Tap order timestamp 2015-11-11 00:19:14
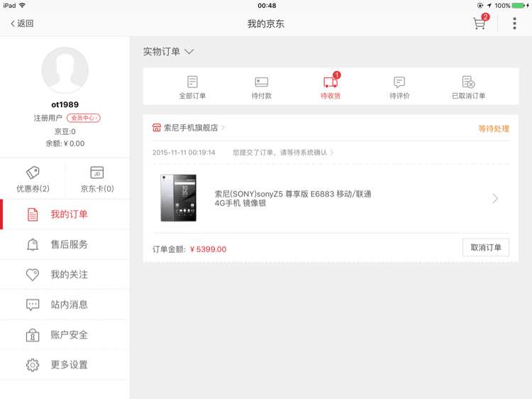The height and width of the screenshot is (399, 532). click(184, 153)
